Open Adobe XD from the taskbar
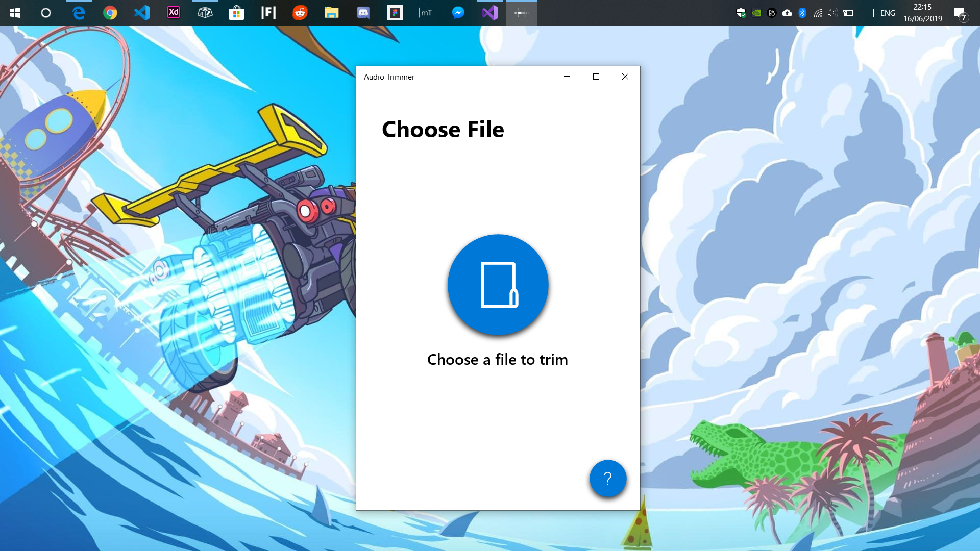Image resolution: width=980 pixels, height=551 pixels. tap(174, 12)
